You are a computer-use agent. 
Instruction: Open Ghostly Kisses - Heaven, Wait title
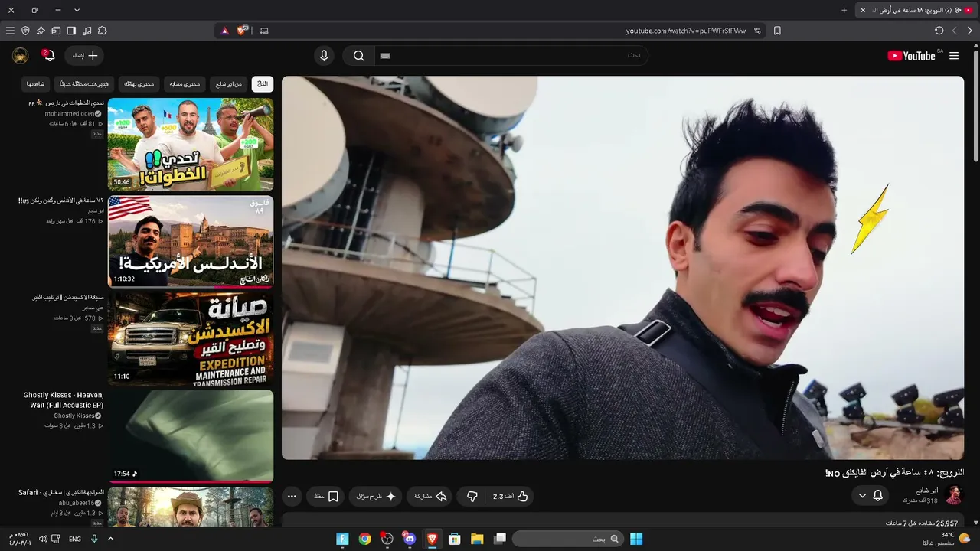coord(64,399)
